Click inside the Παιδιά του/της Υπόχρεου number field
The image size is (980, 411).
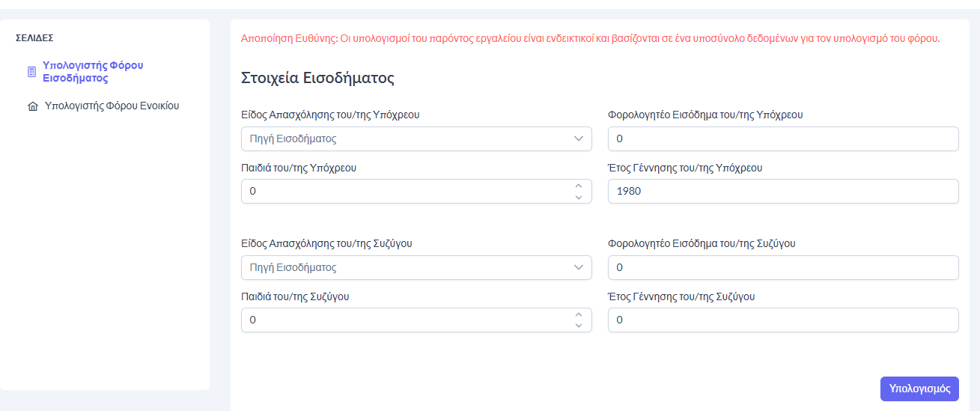click(404, 191)
